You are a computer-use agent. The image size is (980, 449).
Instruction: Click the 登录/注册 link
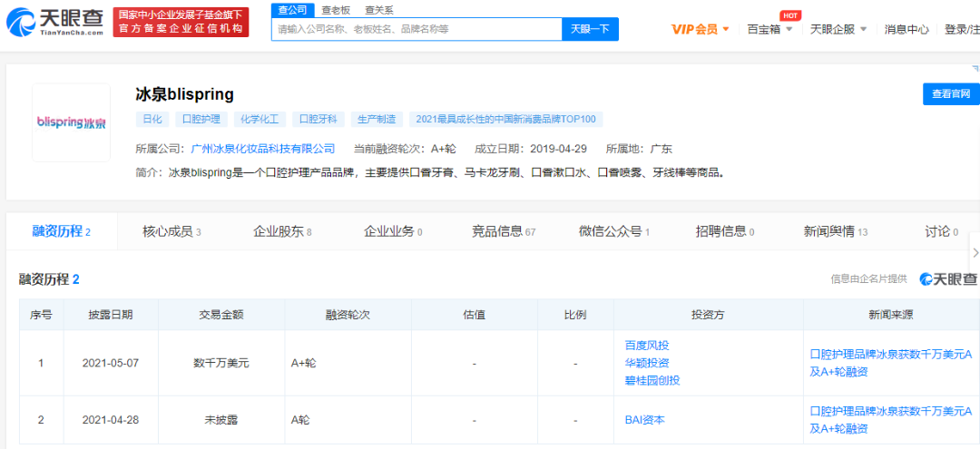coord(962,29)
